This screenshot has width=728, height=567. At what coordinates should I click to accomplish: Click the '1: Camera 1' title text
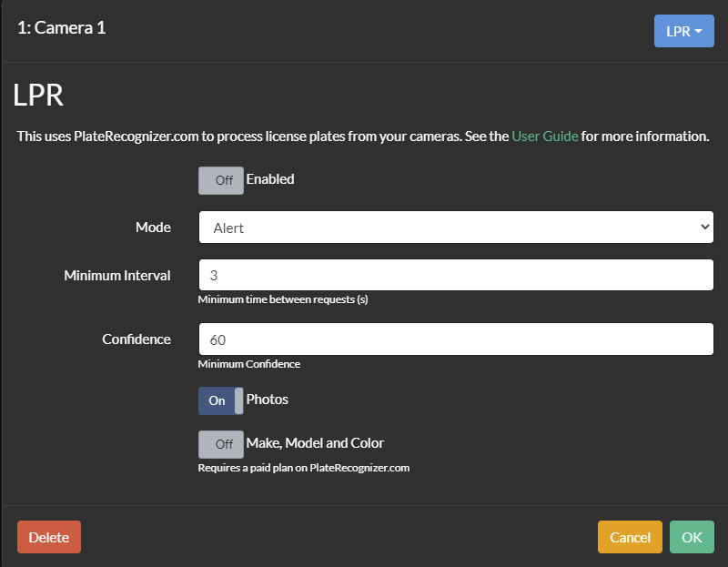[62, 28]
